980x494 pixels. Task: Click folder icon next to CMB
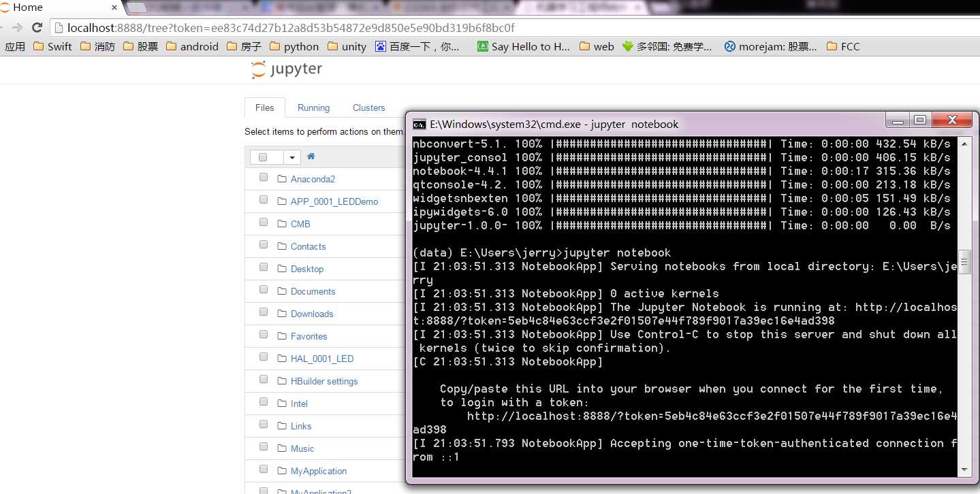click(x=282, y=224)
